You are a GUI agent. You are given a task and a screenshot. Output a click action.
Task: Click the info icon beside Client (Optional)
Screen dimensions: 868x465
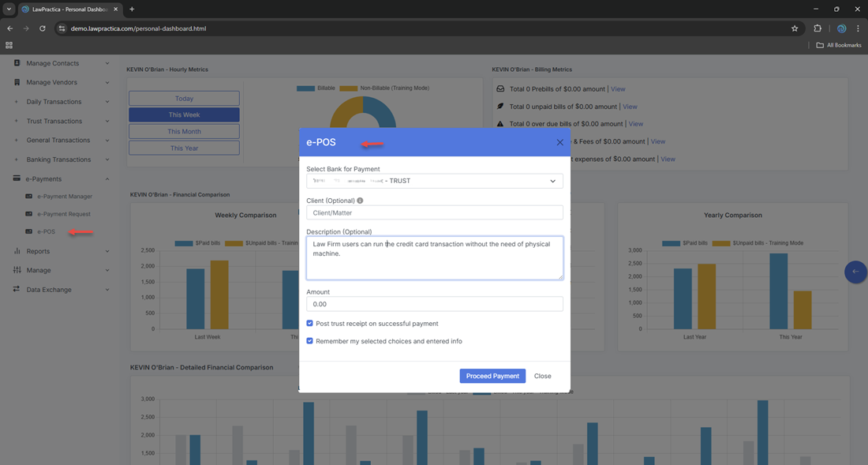(x=361, y=201)
